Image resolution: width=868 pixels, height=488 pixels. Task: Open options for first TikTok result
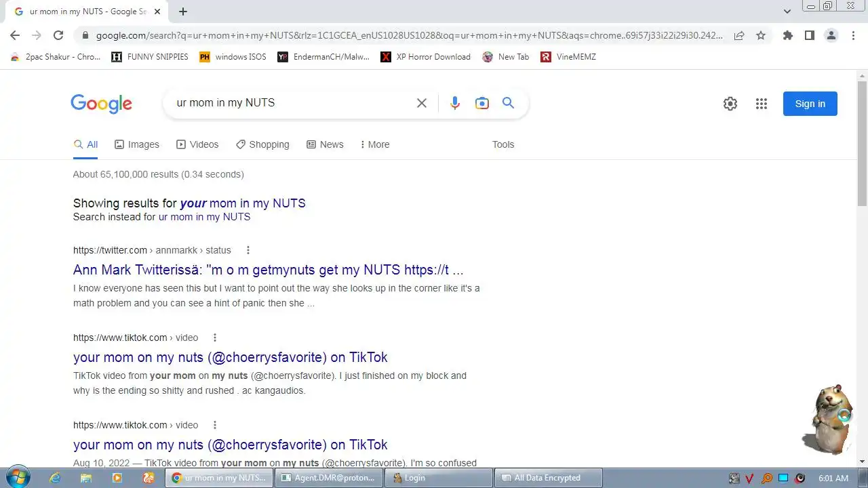[215, 338]
